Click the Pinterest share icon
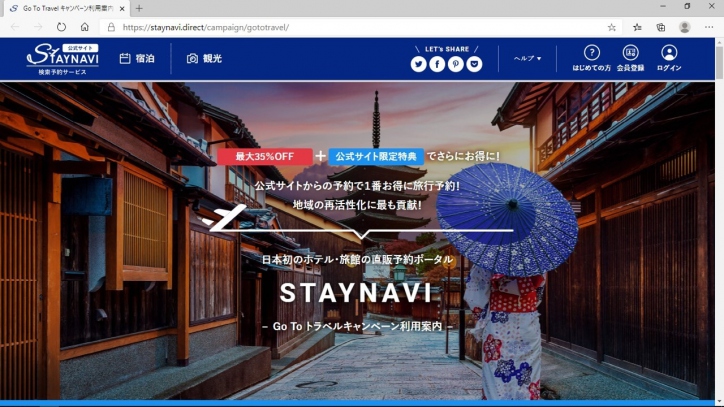The height and width of the screenshot is (407, 724). [x=455, y=64]
